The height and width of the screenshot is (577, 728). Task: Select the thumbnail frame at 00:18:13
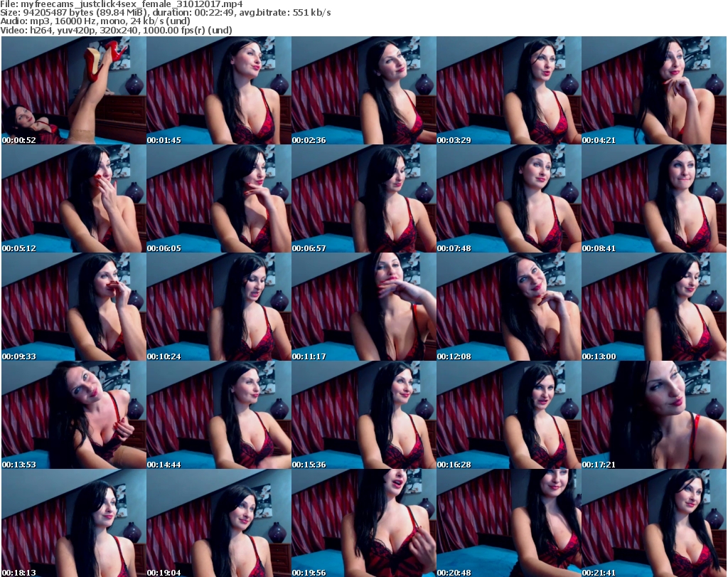(x=74, y=523)
